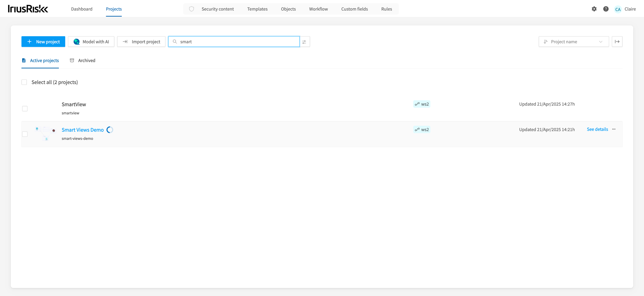Click the ws2 tag on the Smart Views Demo row
The image size is (644, 296).
coord(422,130)
